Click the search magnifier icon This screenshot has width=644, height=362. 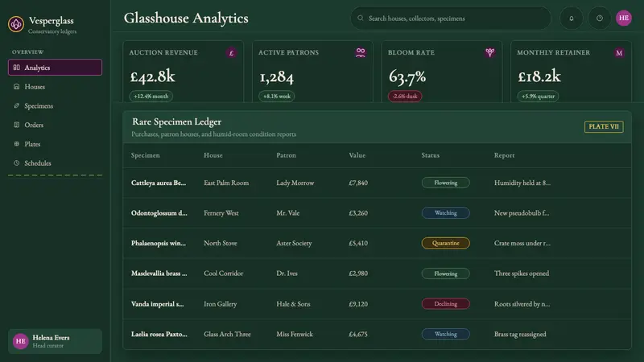pos(360,18)
